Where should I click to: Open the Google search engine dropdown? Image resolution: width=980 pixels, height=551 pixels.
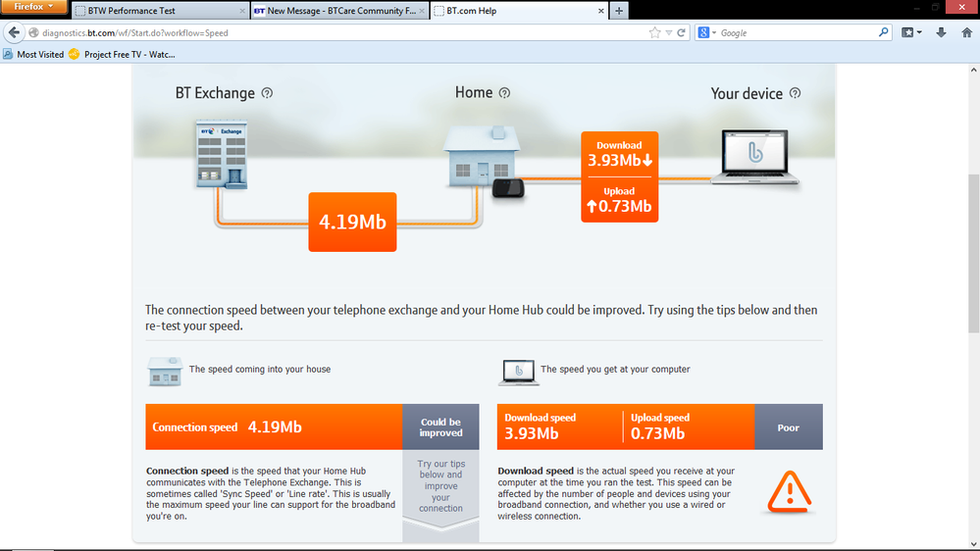tap(707, 33)
